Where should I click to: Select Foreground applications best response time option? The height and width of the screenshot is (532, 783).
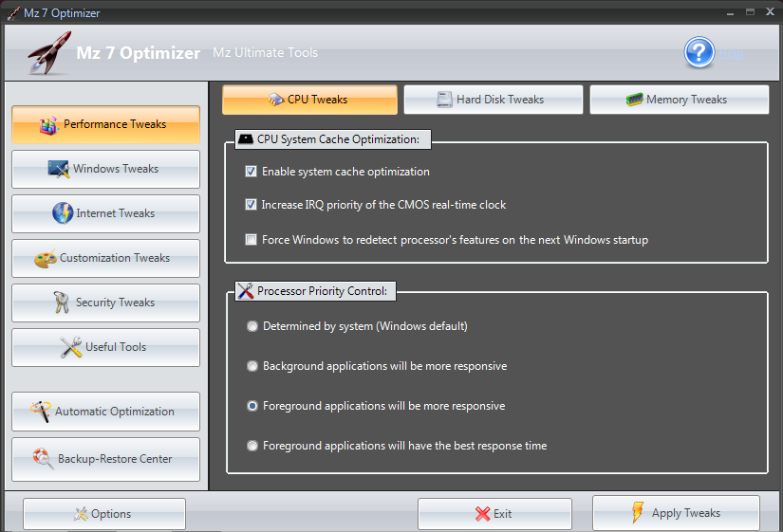pyautogui.click(x=252, y=446)
